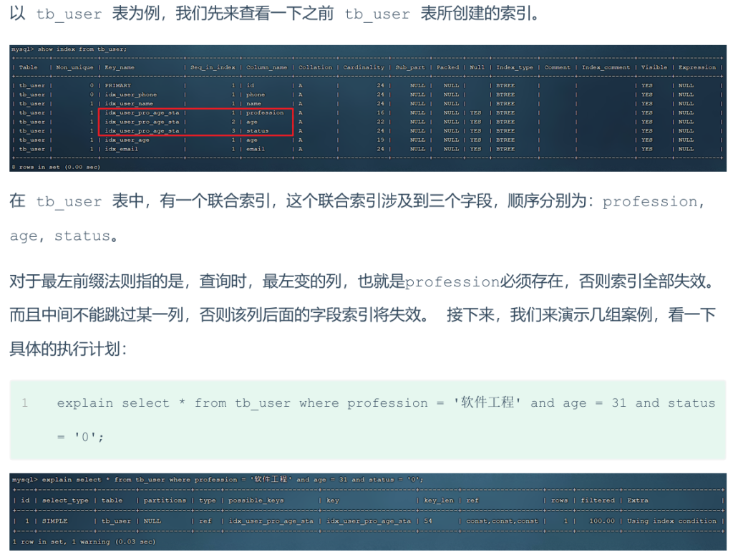Click the Index_type column header
The height and width of the screenshot is (560, 733).
[515, 67]
